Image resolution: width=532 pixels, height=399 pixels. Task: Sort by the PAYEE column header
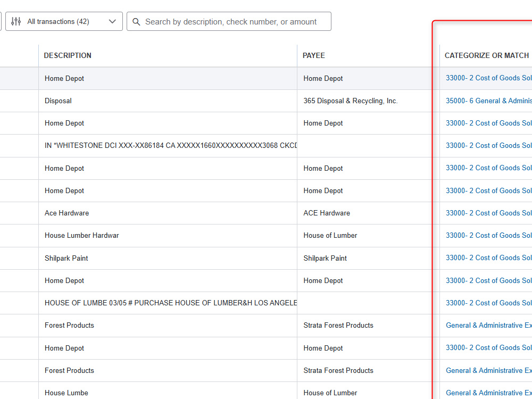click(314, 55)
